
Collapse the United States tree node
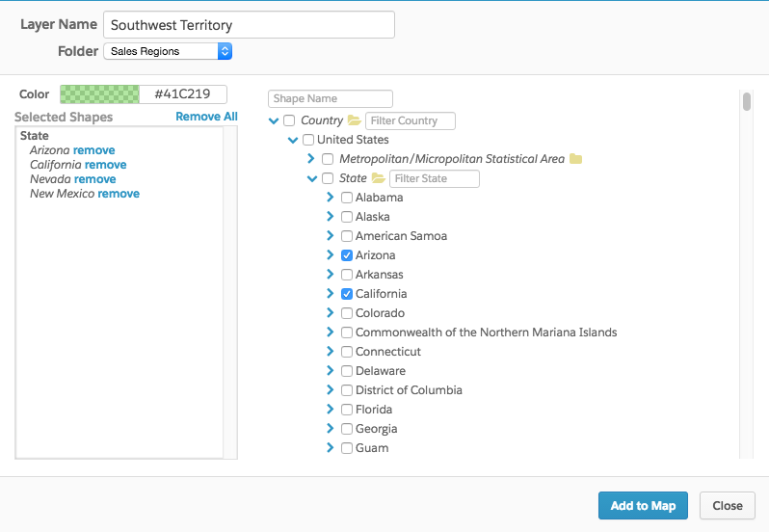click(x=293, y=141)
